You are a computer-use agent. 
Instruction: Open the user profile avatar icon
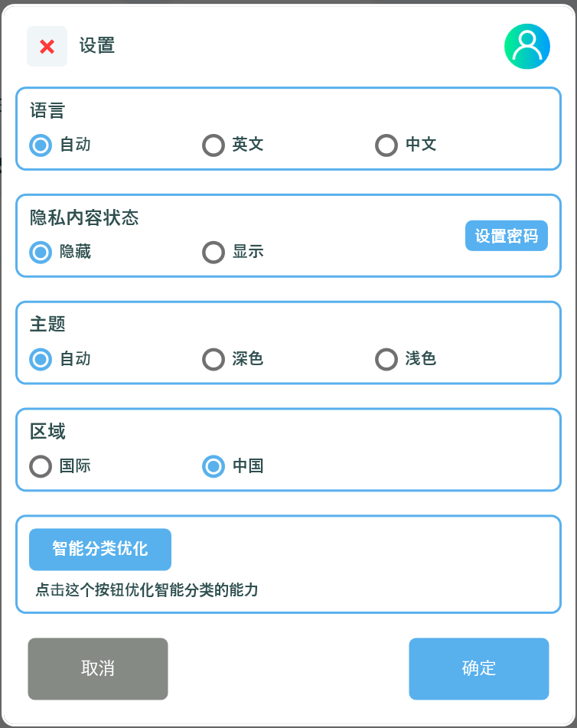pyautogui.click(x=526, y=47)
